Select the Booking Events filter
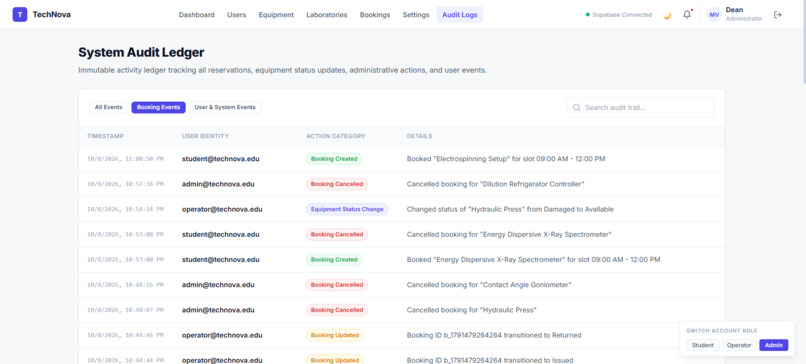The image size is (806, 364). click(158, 107)
